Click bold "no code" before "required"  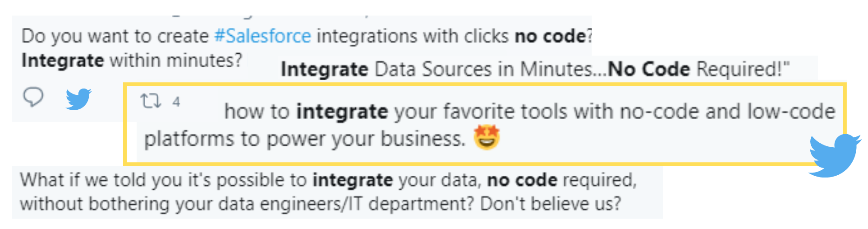coord(522,180)
